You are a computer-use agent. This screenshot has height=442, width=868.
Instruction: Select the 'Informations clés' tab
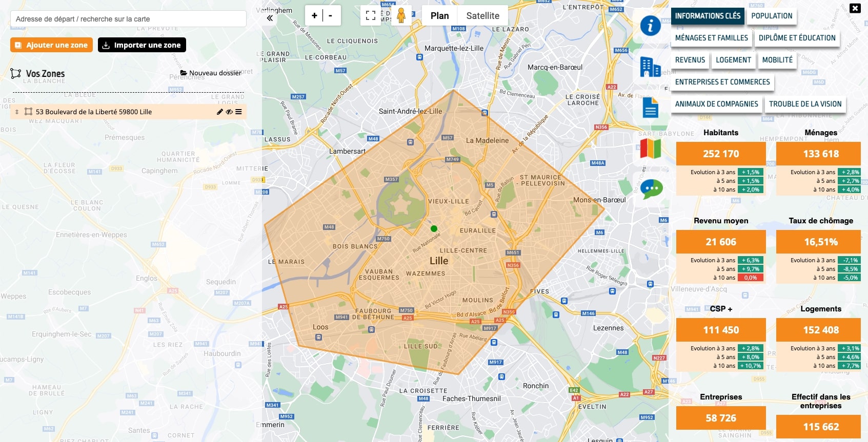point(708,16)
